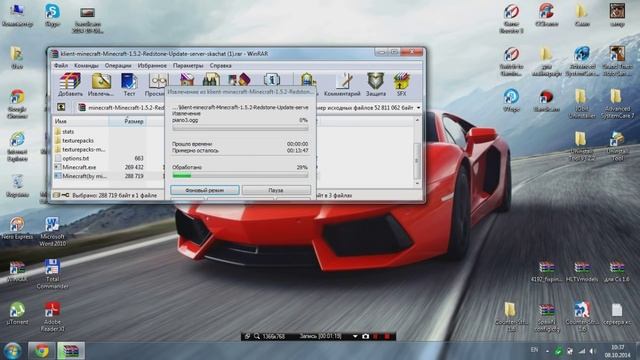
Task: Click the SFX toolbar icon
Action: point(402,84)
